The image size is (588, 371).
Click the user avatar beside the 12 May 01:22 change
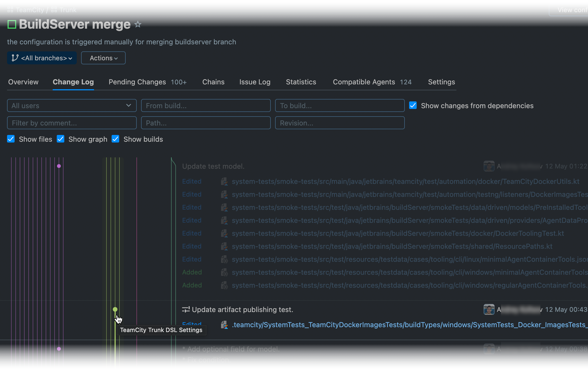point(489,166)
